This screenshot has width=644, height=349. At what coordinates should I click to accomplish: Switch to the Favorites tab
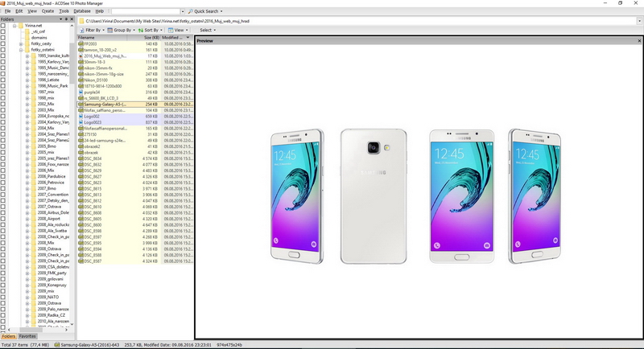(x=27, y=336)
